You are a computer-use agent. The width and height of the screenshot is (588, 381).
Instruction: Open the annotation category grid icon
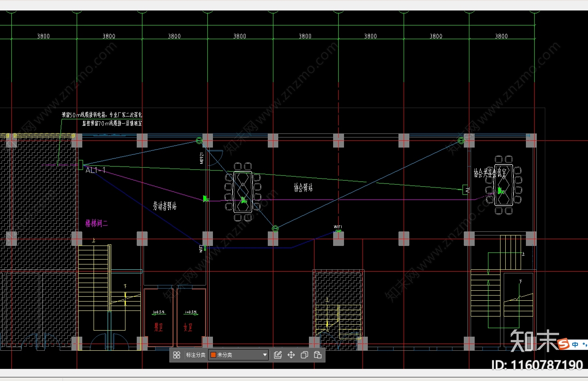pos(177,355)
